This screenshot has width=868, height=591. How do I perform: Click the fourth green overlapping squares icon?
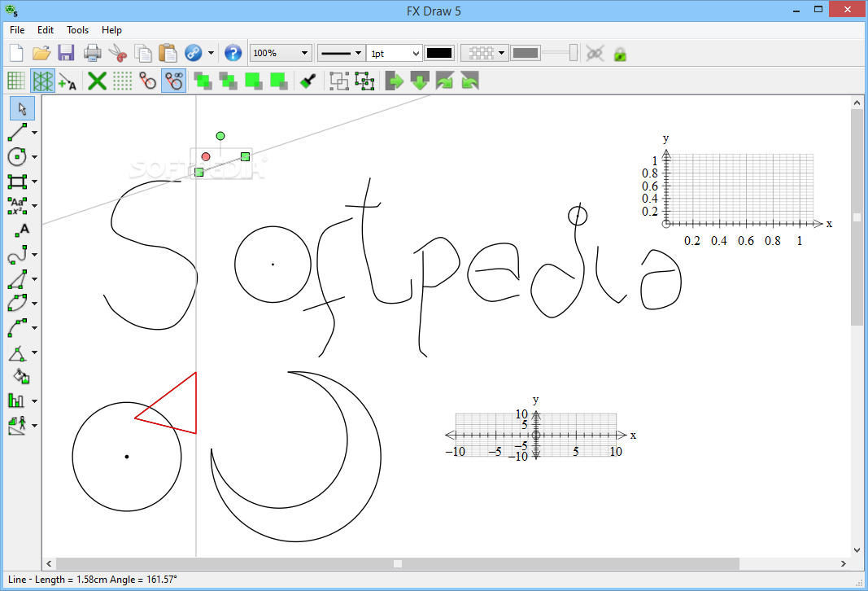tap(278, 81)
